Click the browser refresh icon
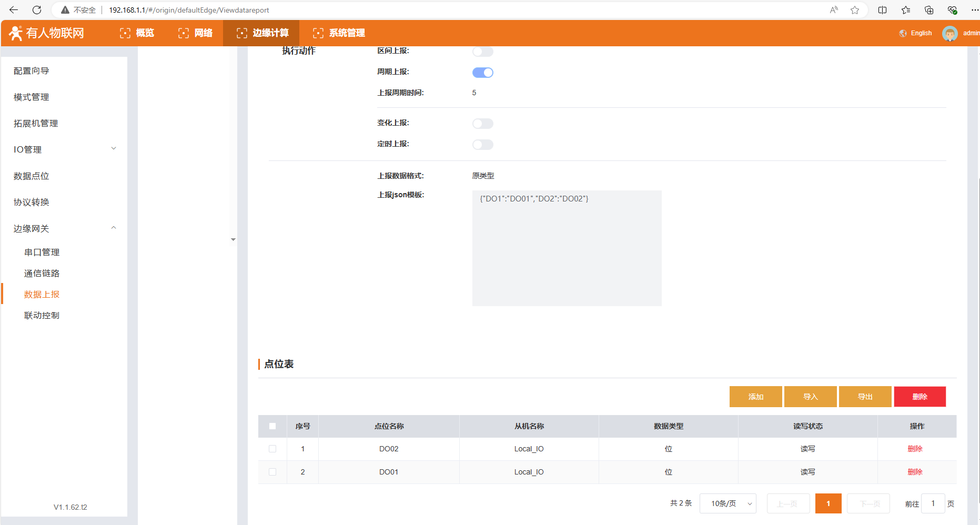This screenshot has height=525, width=980. tap(37, 10)
